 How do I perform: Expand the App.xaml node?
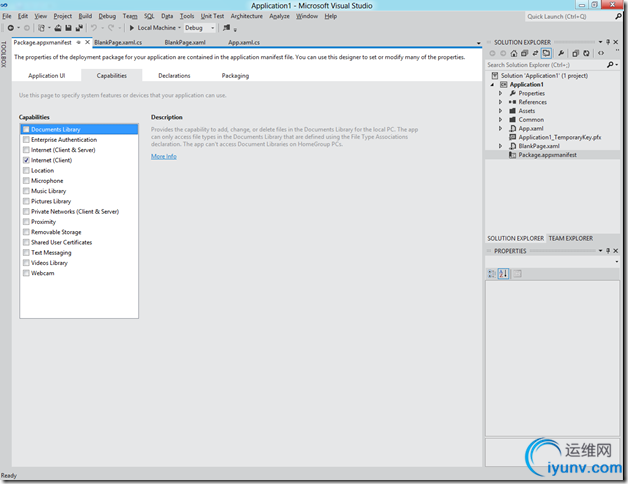pyautogui.click(x=500, y=129)
